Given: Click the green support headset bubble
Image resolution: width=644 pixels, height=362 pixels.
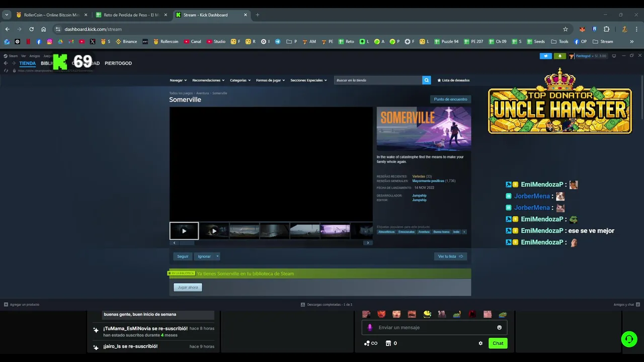Looking at the screenshot, I should pos(629,339).
